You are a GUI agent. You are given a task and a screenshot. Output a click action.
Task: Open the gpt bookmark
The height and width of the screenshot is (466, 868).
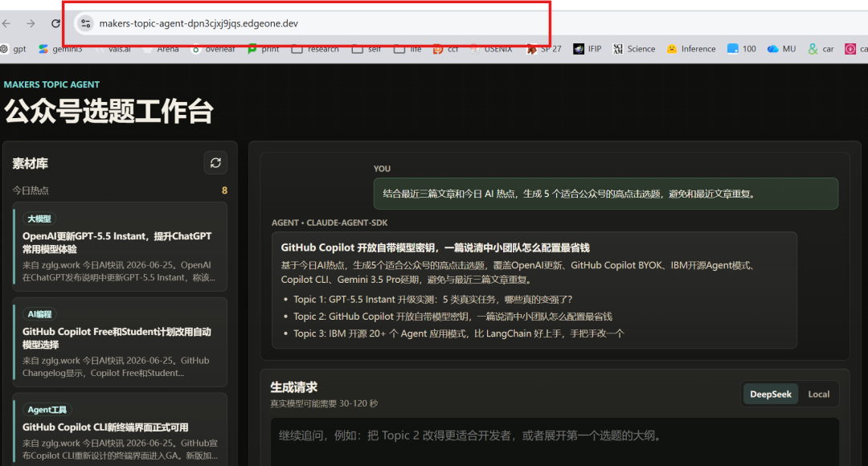[x=14, y=49]
